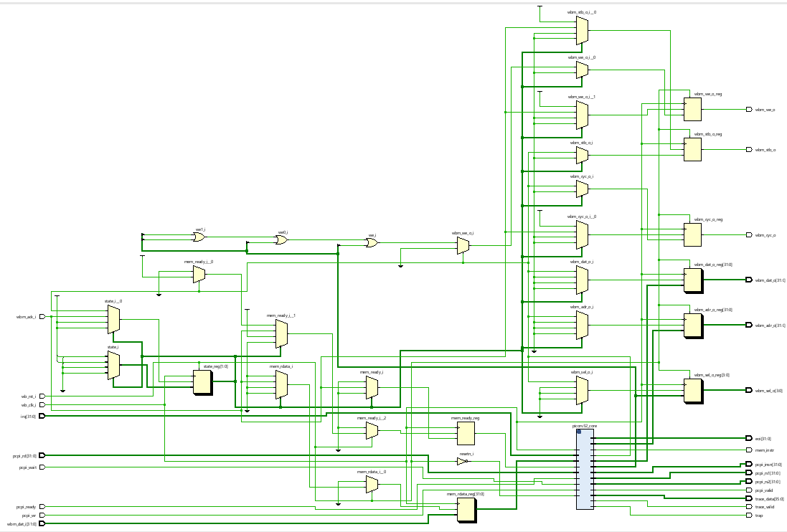Select the wbm_cyc_o output port
The height and width of the screenshot is (532, 787).
click(750, 234)
